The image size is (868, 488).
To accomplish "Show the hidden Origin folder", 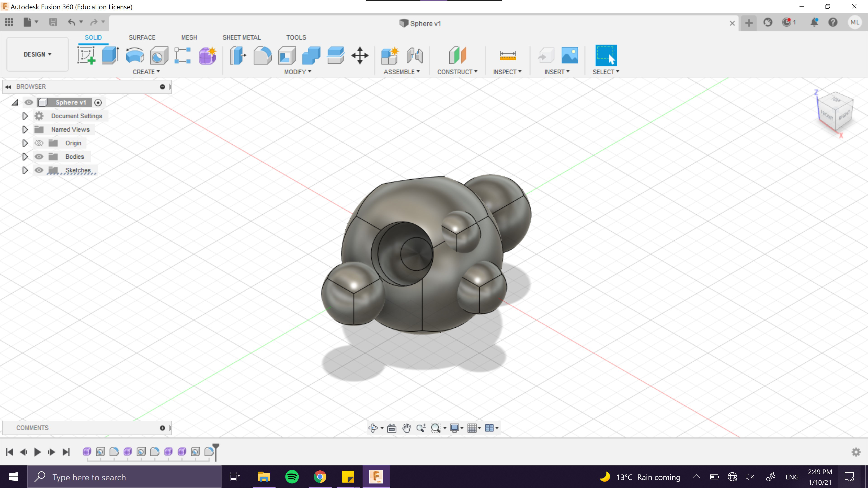I will [39, 143].
